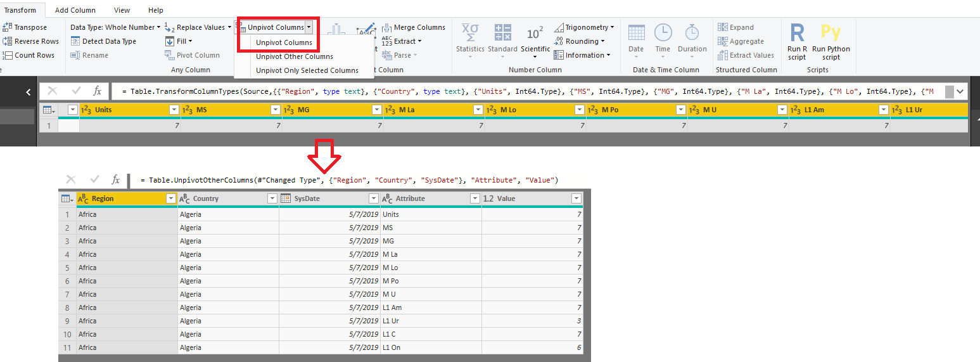Open Data Type: Whole Number dropdown
The height and width of the screenshot is (362, 980).
pyautogui.click(x=115, y=27)
